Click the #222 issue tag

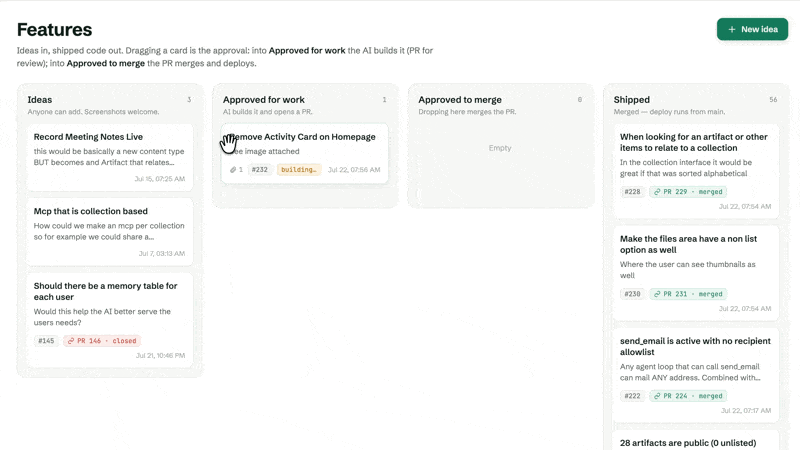(632, 396)
